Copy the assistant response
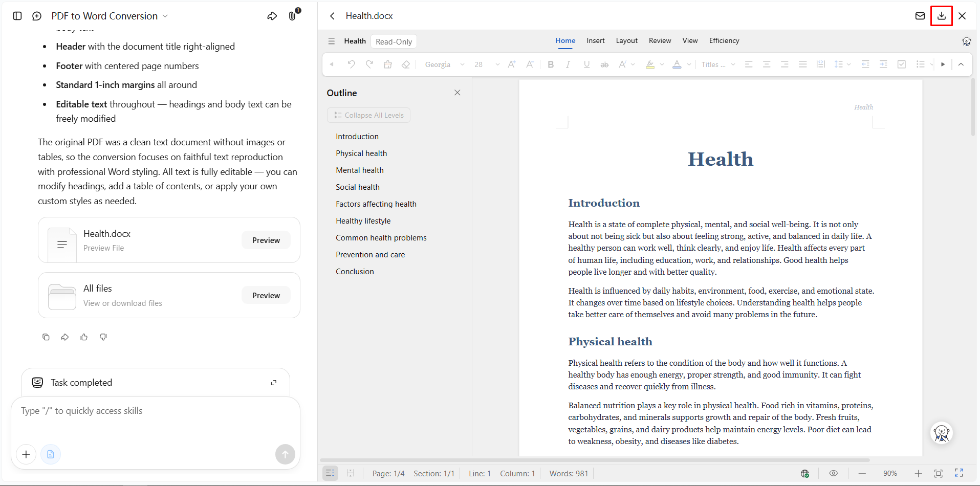The height and width of the screenshot is (486, 980). [46, 337]
